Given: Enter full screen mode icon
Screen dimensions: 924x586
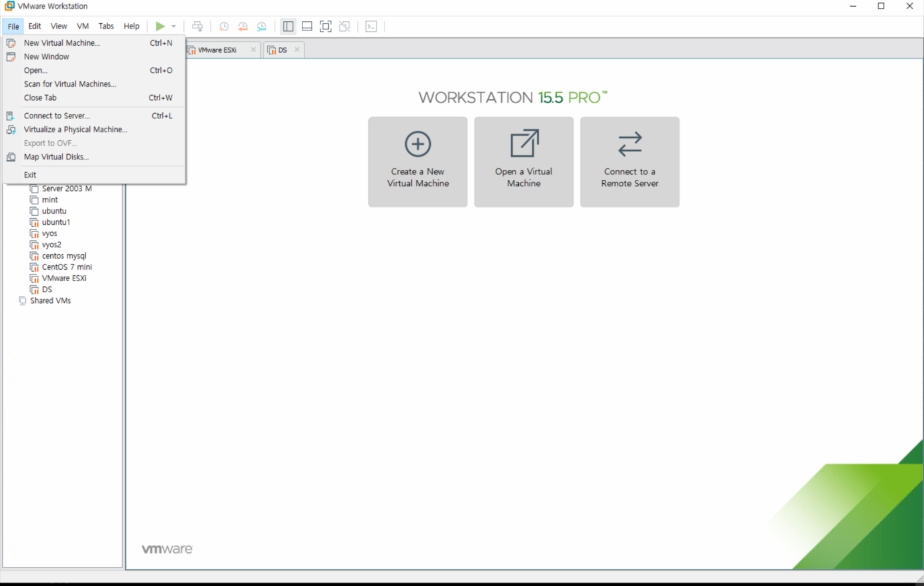Looking at the screenshot, I should click(x=326, y=26).
